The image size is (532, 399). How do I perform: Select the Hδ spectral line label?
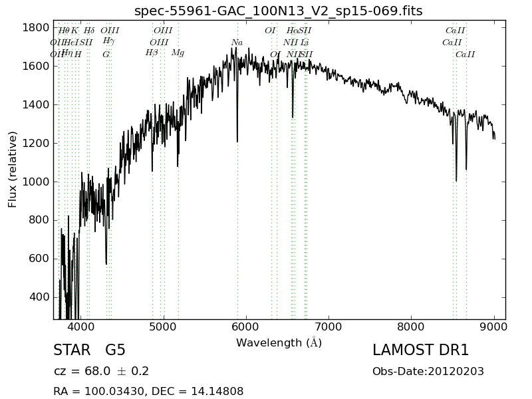pos(89,31)
